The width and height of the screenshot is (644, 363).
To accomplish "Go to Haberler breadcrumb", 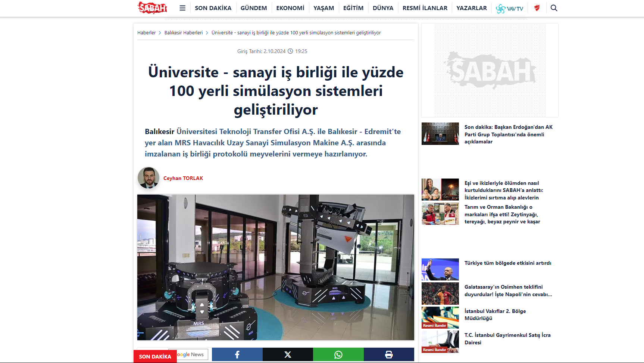I will 146,33.
